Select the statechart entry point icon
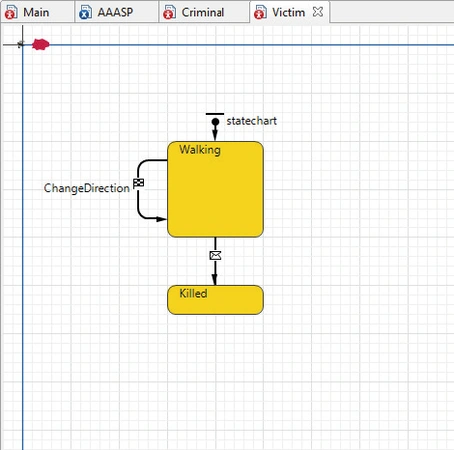 215,121
